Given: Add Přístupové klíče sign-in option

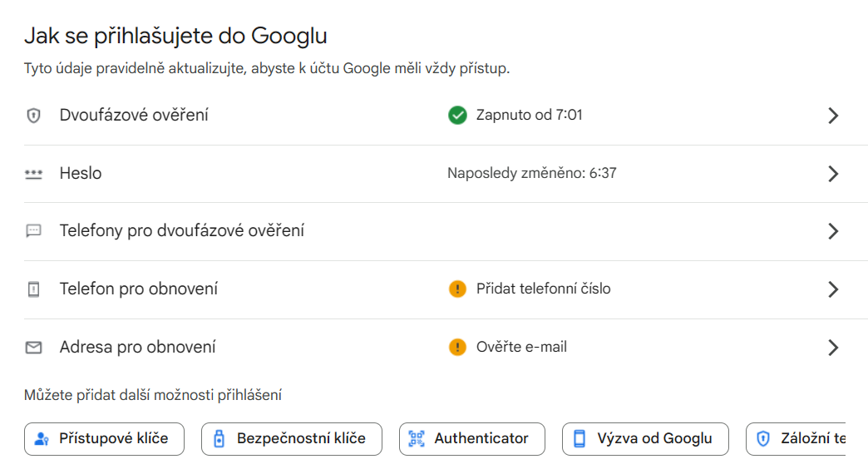Looking at the screenshot, I should (x=104, y=439).
